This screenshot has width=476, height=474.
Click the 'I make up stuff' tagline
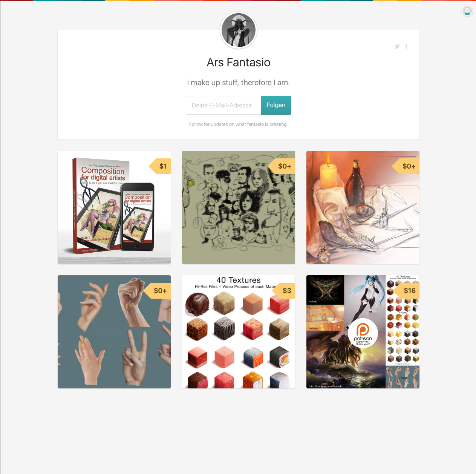(x=239, y=83)
